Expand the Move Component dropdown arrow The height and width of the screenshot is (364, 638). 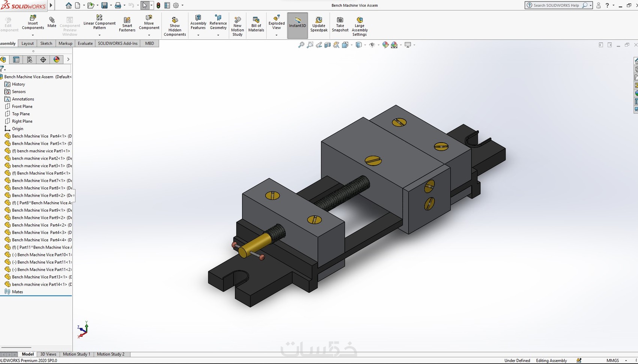pos(149,35)
